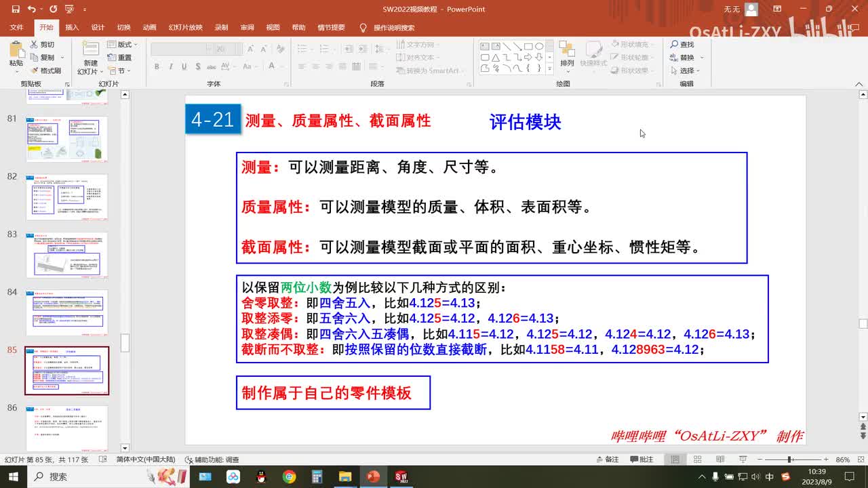Screen dimensions: 868x488
Task: Click the Cut (剪切) scissors button
Action: coord(42,45)
